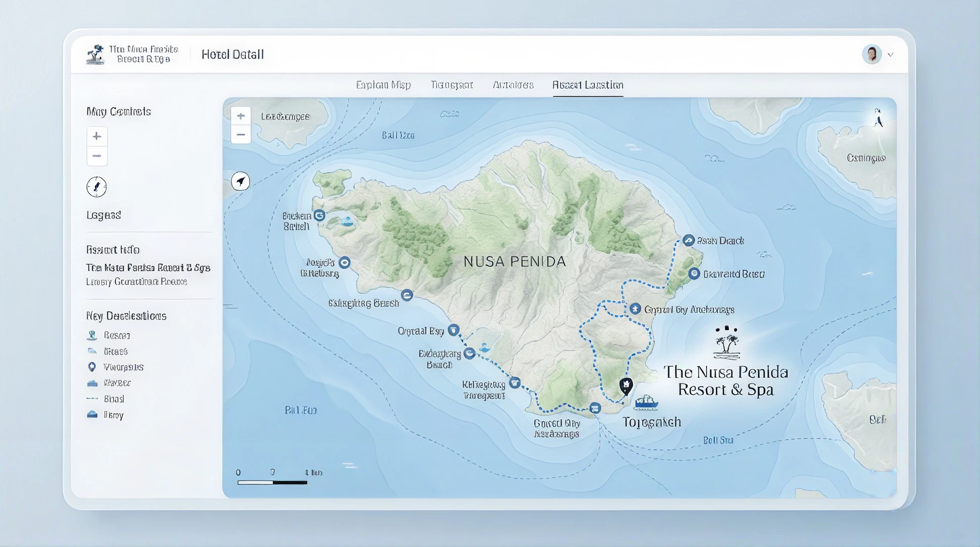This screenshot has height=547, width=980.
Task: Click the southwest viewpoint marker
Action: (x=514, y=383)
